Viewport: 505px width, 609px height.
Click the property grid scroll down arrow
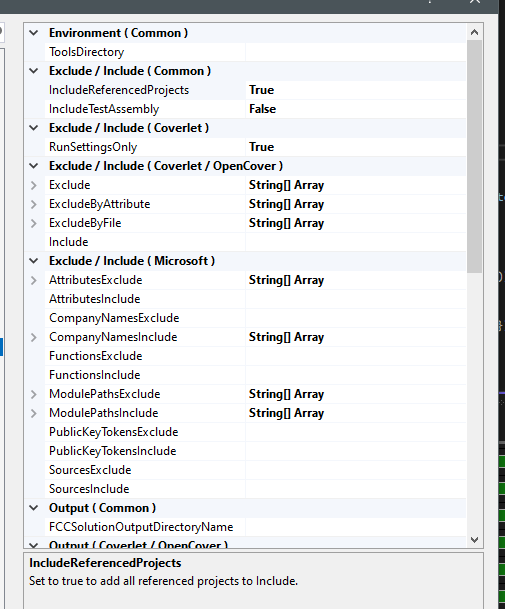pyautogui.click(x=474, y=539)
